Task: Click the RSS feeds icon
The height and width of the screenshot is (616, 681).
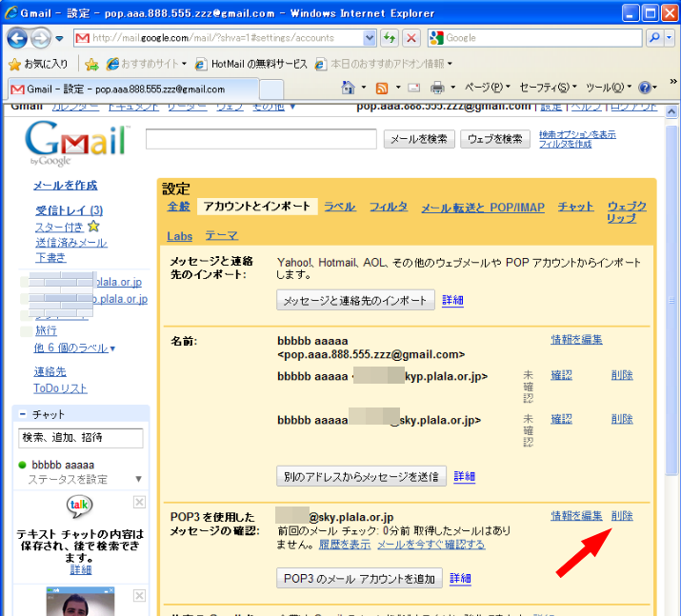Action: click(x=382, y=89)
